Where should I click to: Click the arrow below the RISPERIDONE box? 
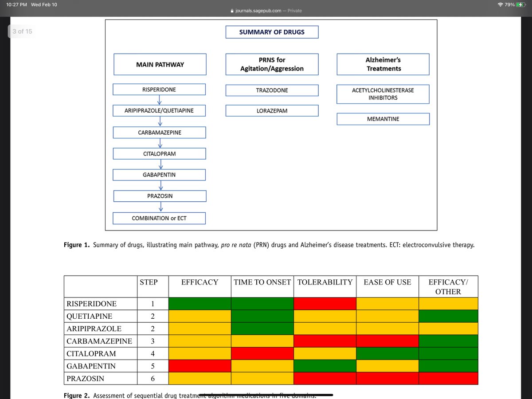(159, 100)
